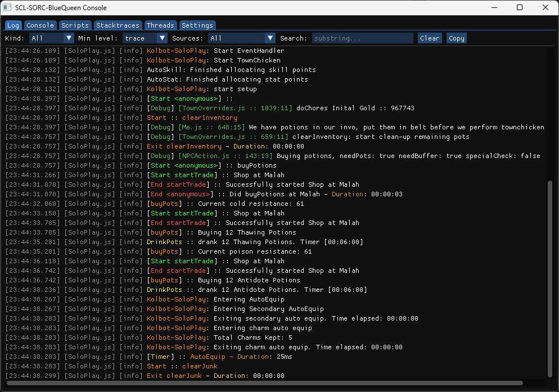
Task: Select 'Exit clearJunk - Duration' log line
Action: tap(145, 376)
